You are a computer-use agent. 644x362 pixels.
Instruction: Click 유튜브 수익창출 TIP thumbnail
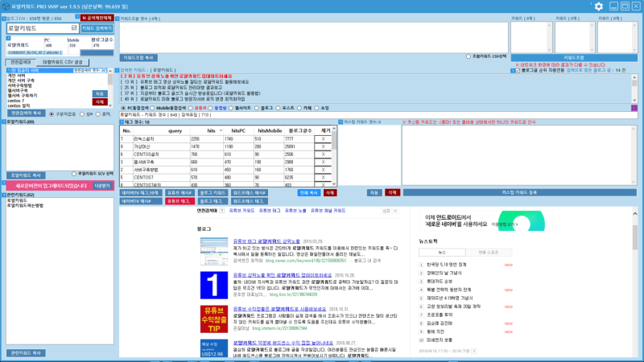[x=214, y=319]
